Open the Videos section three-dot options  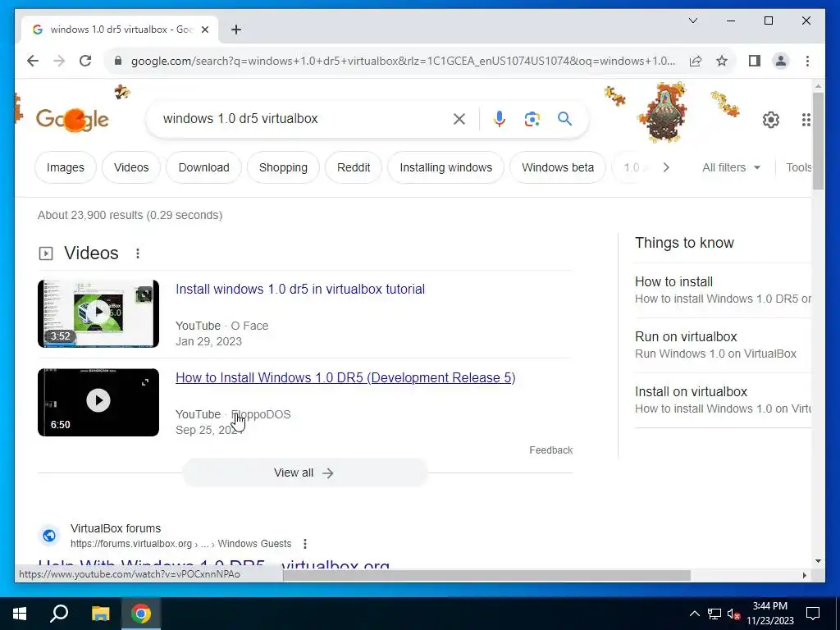[138, 253]
